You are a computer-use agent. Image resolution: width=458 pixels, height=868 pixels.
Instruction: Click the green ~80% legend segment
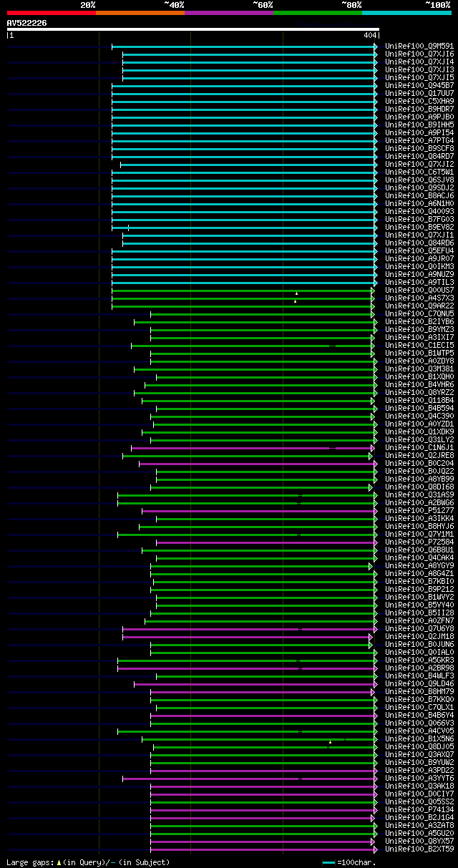click(318, 12)
